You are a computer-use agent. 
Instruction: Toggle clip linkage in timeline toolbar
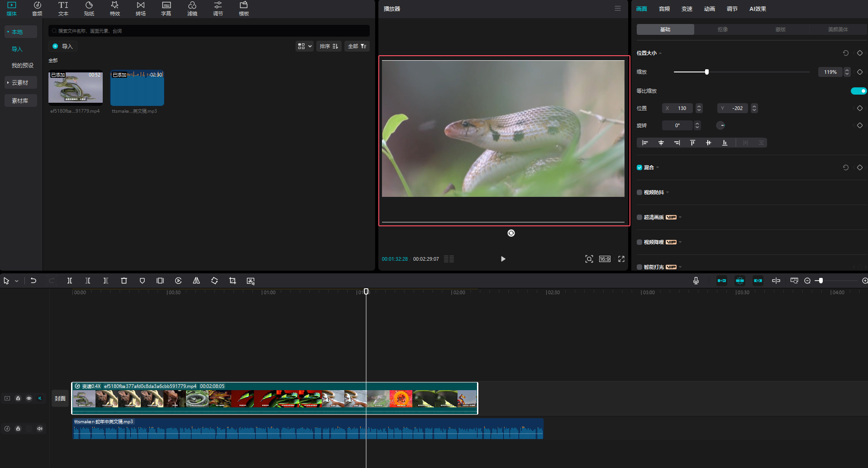(x=758, y=281)
